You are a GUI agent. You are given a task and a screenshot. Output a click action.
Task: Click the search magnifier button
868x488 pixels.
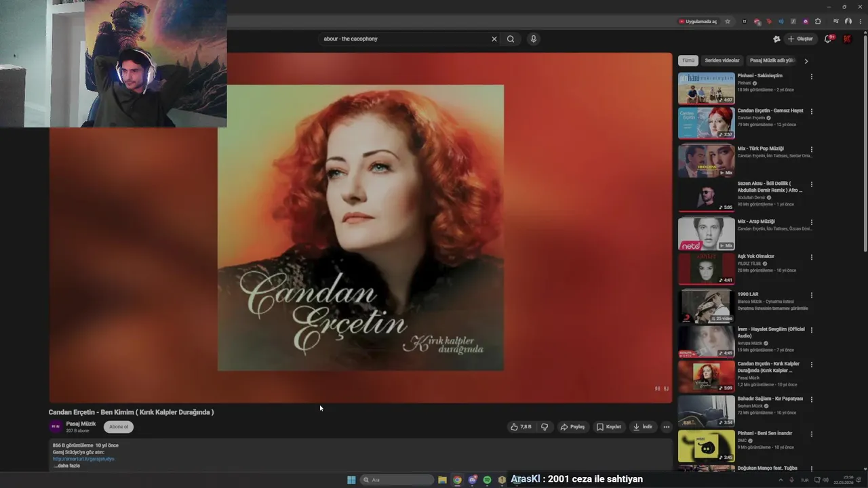pyautogui.click(x=511, y=39)
